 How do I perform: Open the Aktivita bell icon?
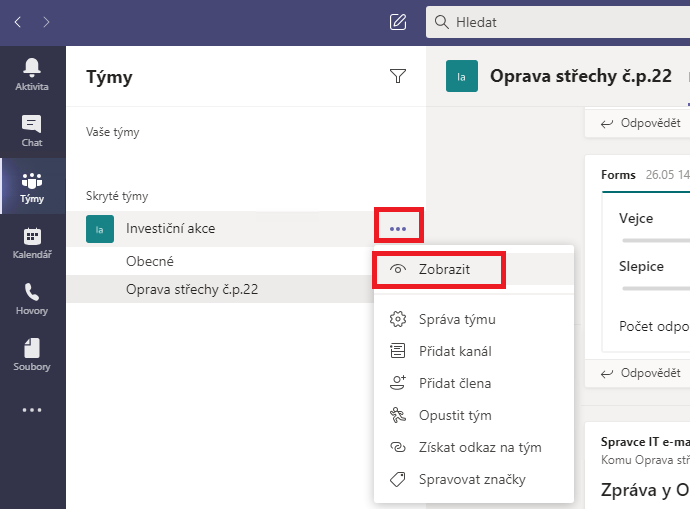point(32,74)
